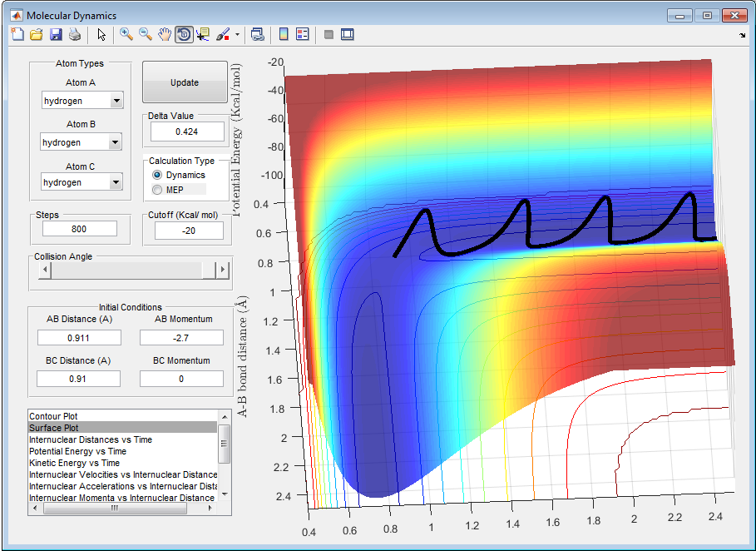Select the MEP calculation type
This screenshot has width=756, height=551.
click(x=157, y=190)
